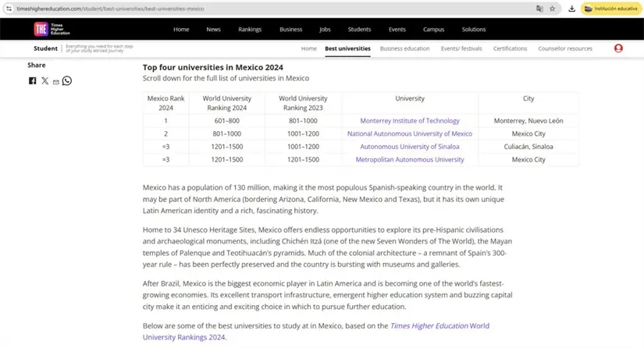Go to the Events menu item

[x=397, y=30]
